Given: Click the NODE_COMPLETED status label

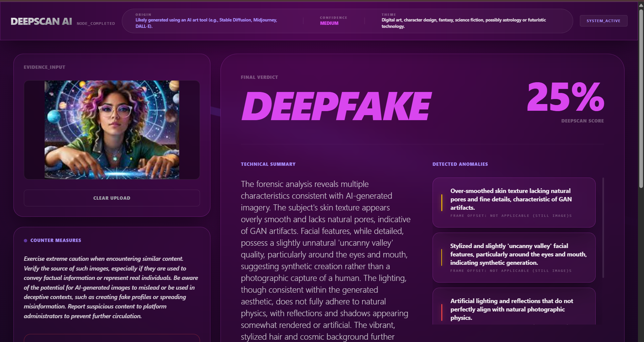Looking at the screenshot, I should click(x=96, y=23).
